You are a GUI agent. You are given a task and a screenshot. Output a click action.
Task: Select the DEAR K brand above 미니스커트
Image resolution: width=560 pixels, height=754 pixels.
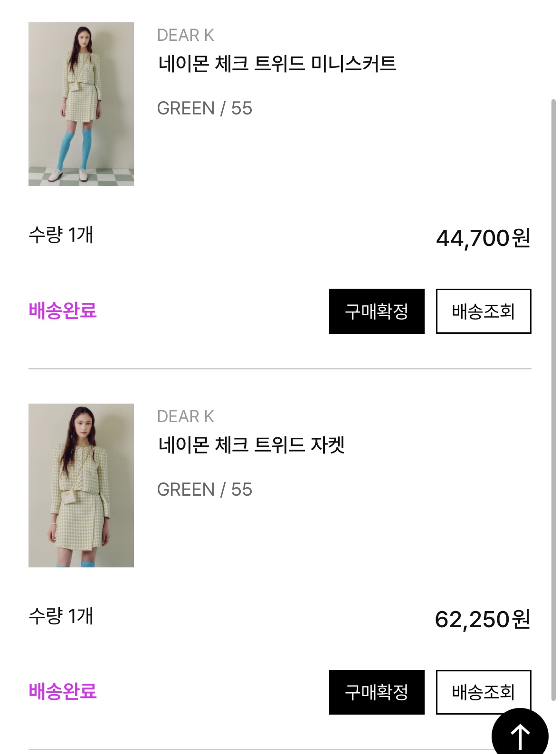(185, 35)
